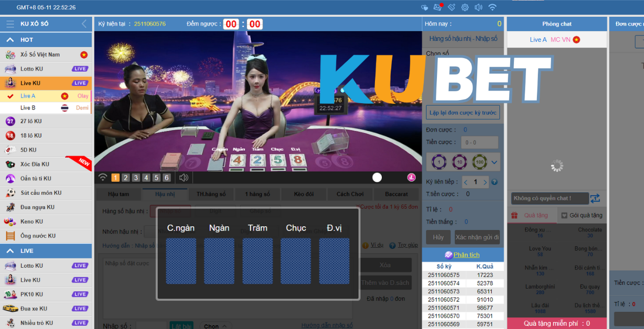The image size is (644, 329).
Task: Adjust the video volume slider knob
Action: [377, 178]
